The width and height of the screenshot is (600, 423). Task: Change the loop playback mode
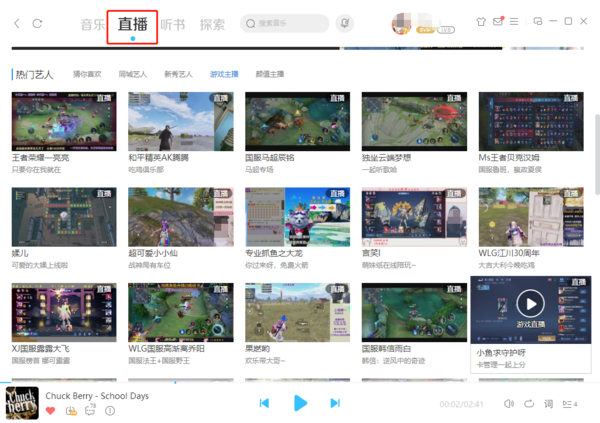(529, 404)
